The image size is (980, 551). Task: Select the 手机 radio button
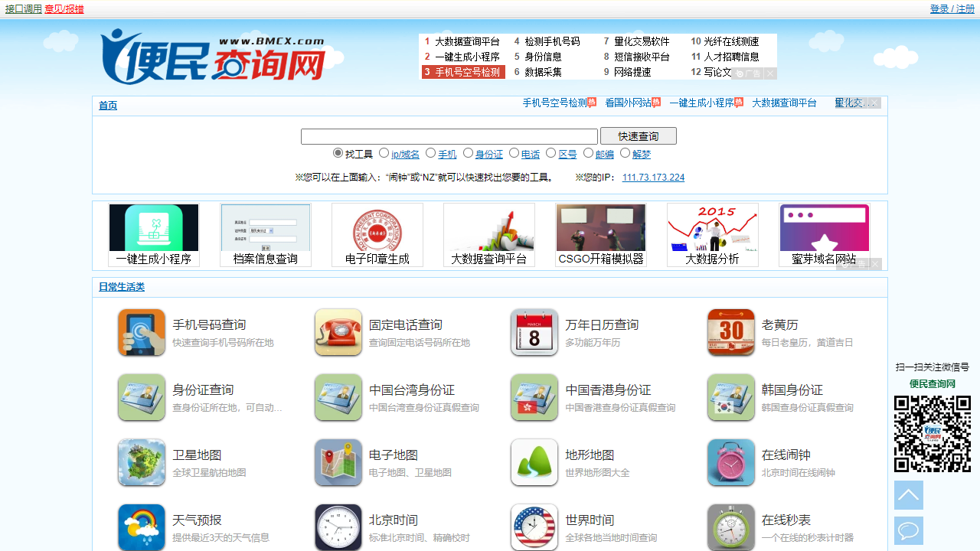coord(431,153)
